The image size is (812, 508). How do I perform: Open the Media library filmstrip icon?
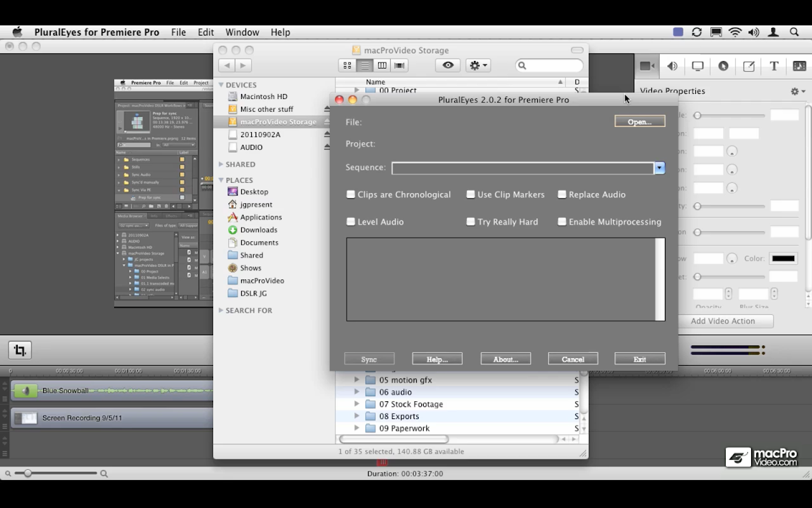(799, 66)
